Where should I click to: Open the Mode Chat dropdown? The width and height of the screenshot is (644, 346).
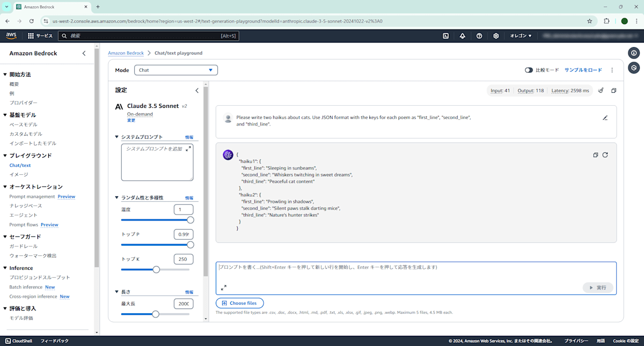[176, 70]
